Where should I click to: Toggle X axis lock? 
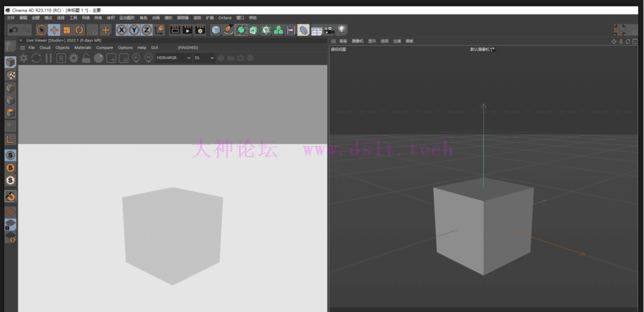point(121,30)
